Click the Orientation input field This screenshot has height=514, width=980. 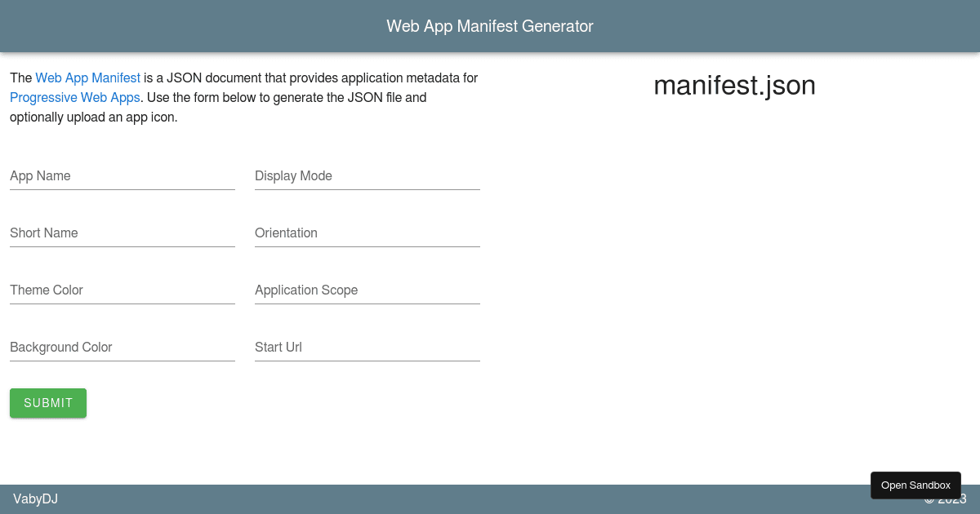[x=367, y=233]
